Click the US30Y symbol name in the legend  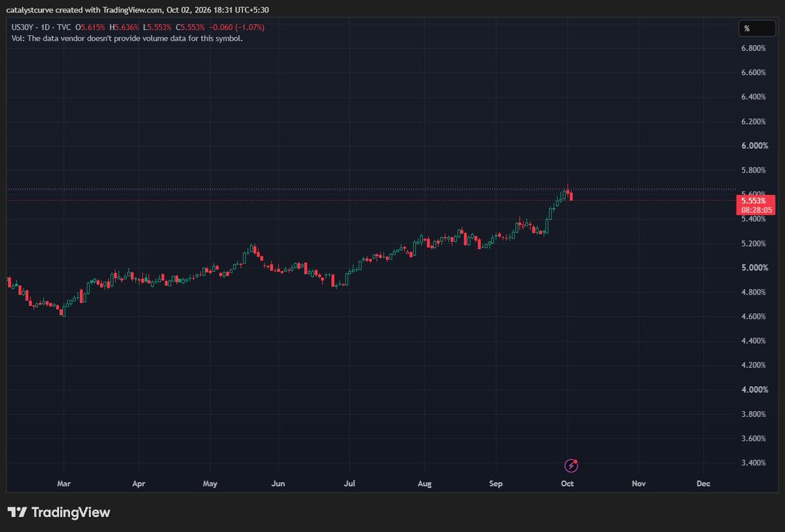pos(24,27)
